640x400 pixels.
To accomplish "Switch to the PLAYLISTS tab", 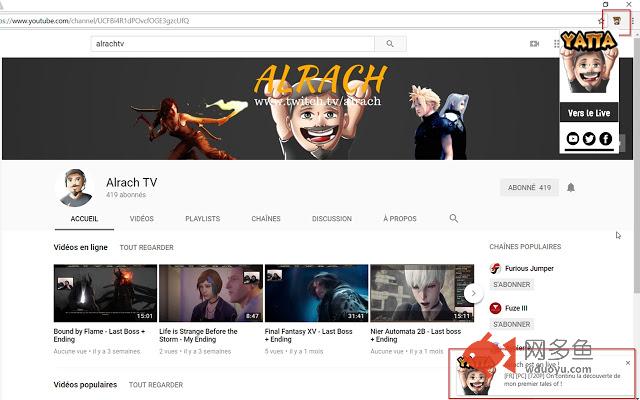I will pyautogui.click(x=202, y=219).
